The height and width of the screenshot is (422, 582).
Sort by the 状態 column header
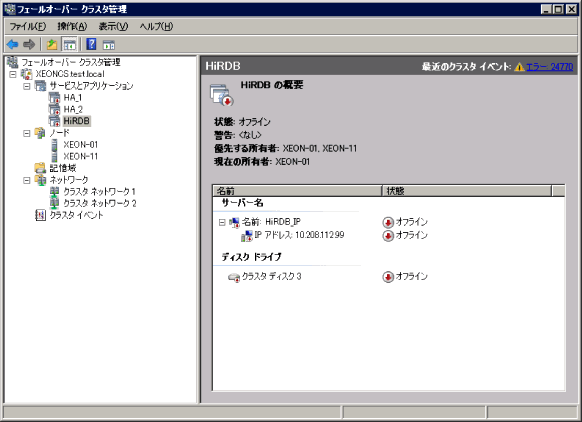467,191
